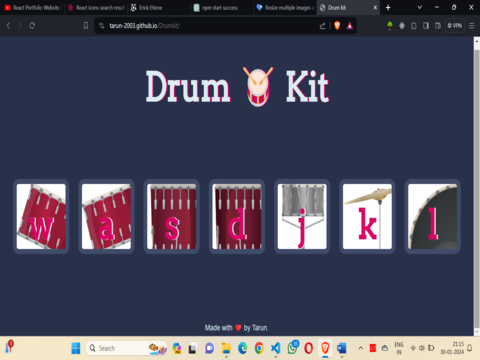480x360 pixels.
Task: Launch Google Chrome from taskbar
Action: click(x=259, y=348)
